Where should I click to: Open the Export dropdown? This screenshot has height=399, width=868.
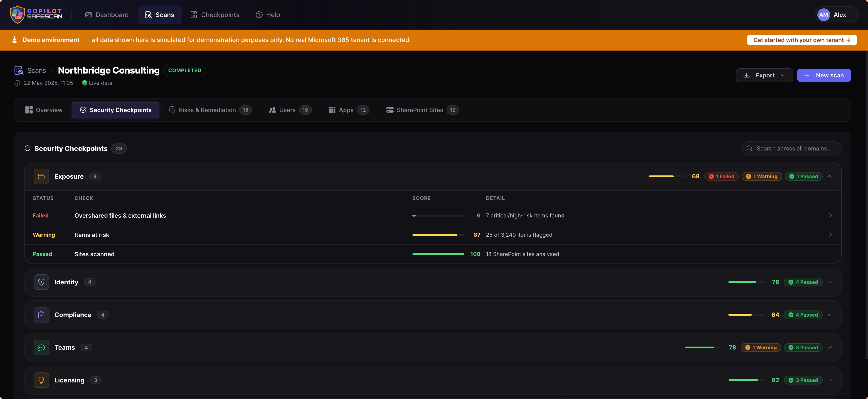tap(764, 76)
